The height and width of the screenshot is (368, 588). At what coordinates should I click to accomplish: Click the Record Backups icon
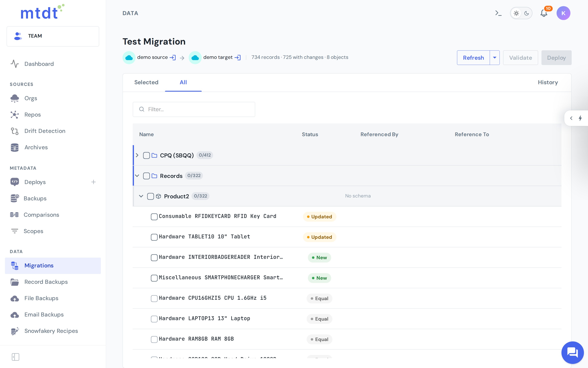[14, 282]
